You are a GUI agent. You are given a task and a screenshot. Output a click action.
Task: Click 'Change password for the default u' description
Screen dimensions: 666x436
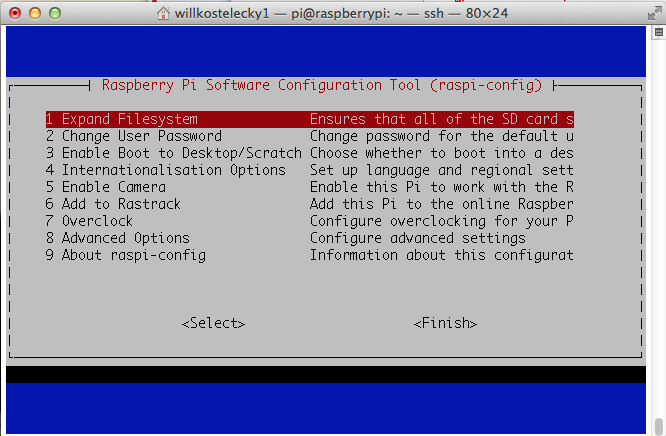442,136
